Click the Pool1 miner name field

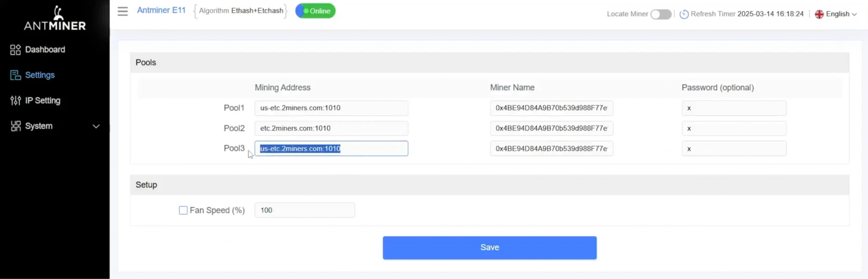coord(552,108)
